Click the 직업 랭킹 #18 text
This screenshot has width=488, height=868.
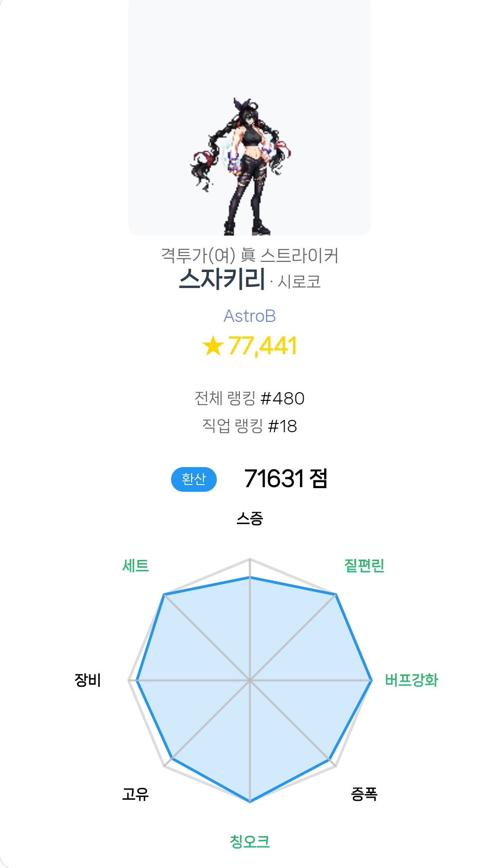click(x=250, y=426)
